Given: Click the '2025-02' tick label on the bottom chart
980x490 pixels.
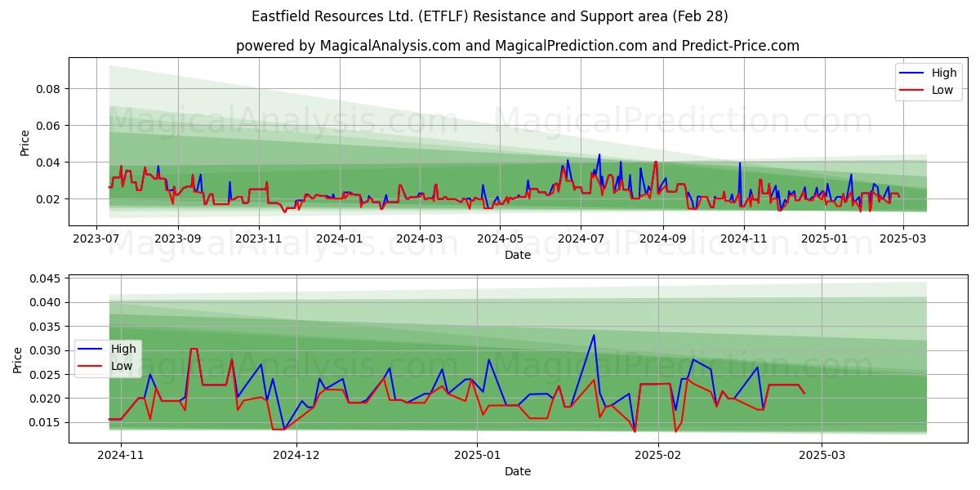Looking at the screenshot, I should coord(658,455).
